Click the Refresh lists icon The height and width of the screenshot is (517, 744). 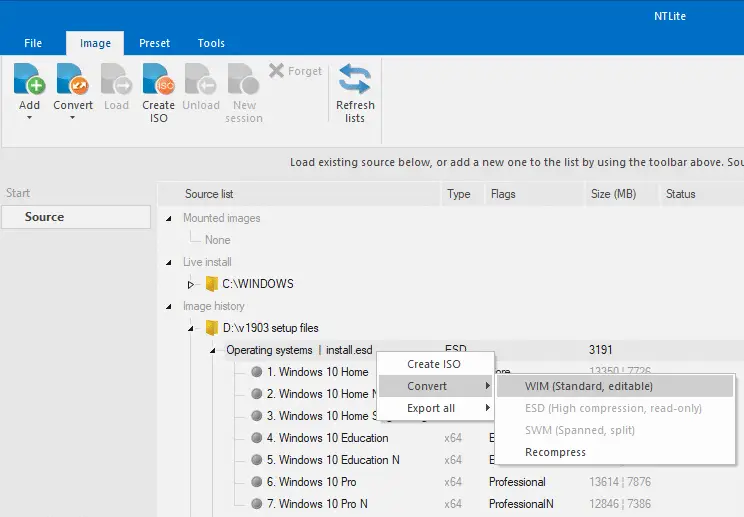[x=355, y=79]
